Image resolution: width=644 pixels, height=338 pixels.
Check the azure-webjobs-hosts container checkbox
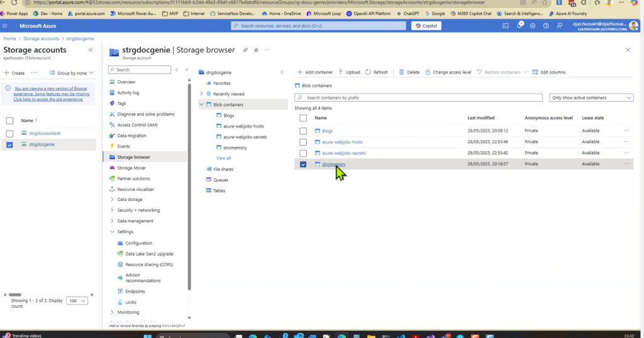303,142
